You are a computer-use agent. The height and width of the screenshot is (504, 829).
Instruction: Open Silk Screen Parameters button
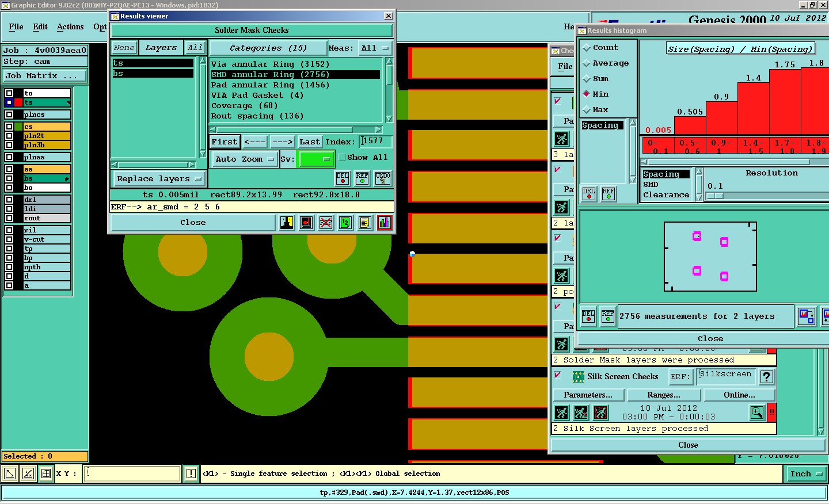(x=588, y=395)
